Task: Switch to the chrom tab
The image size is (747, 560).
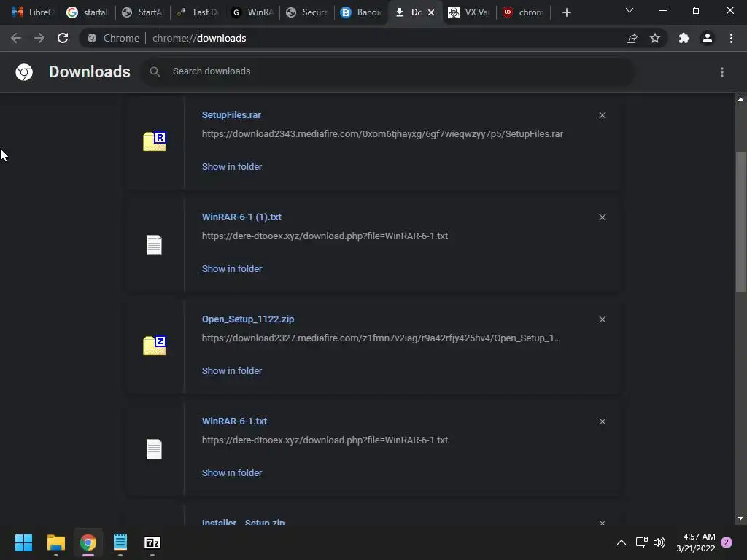Action: pos(524,12)
